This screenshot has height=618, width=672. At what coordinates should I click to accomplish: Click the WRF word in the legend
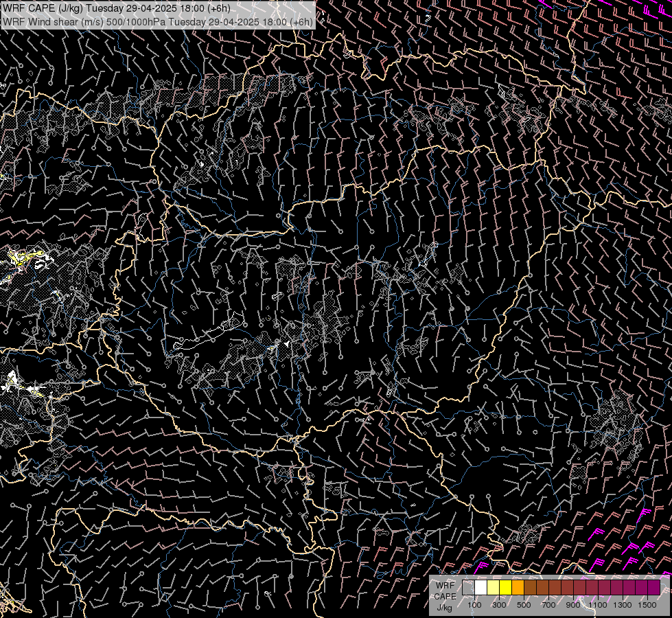click(445, 586)
